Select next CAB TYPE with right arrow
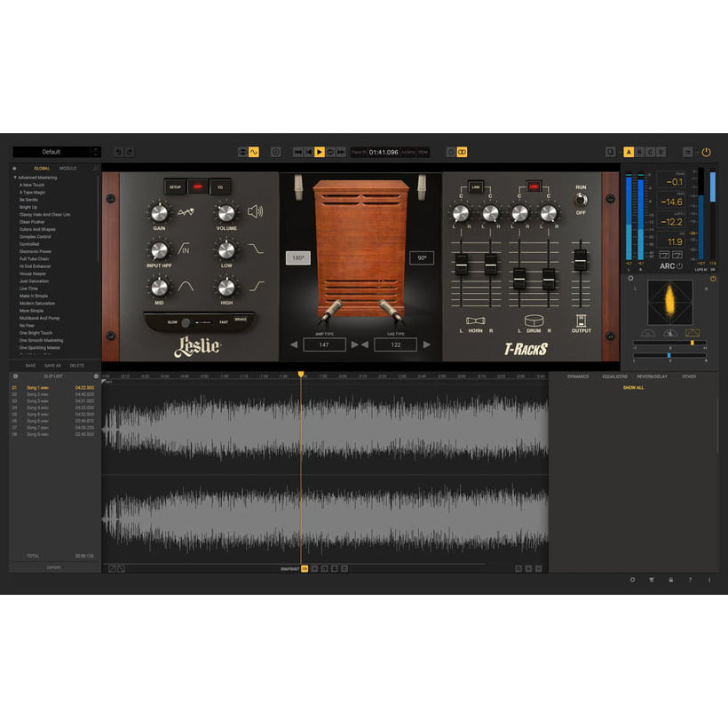This screenshot has width=728, height=728. (426, 345)
